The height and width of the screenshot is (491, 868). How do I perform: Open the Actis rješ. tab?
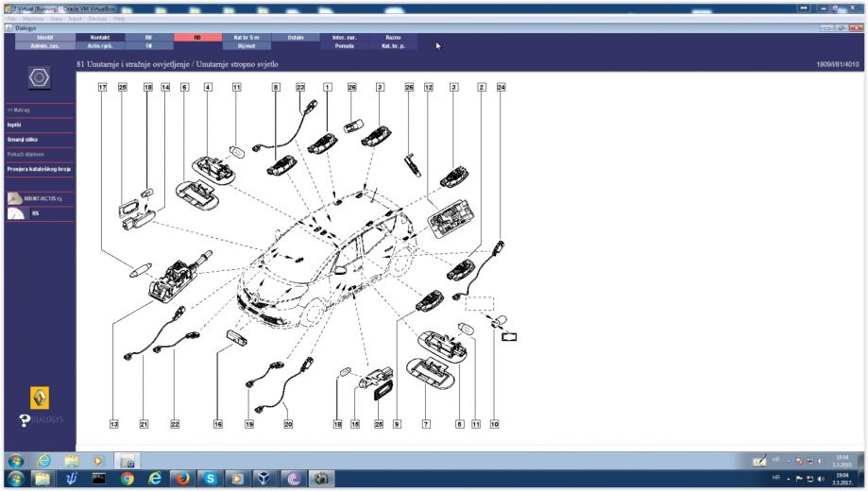pos(99,46)
